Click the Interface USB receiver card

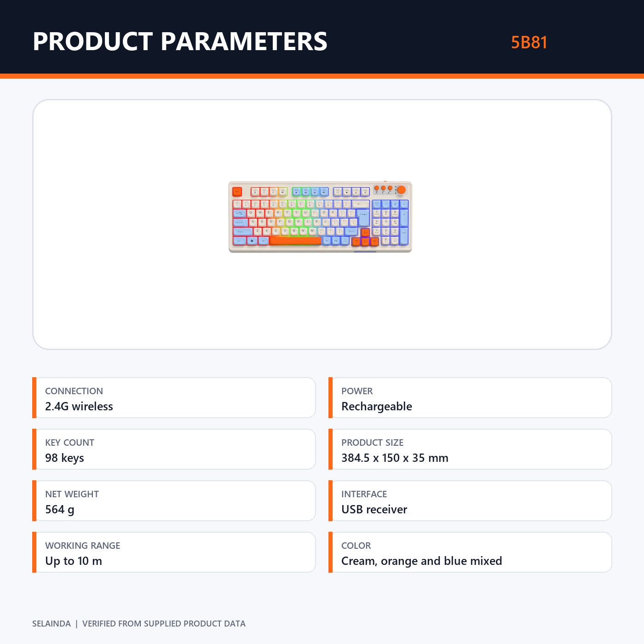tap(470, 501)
